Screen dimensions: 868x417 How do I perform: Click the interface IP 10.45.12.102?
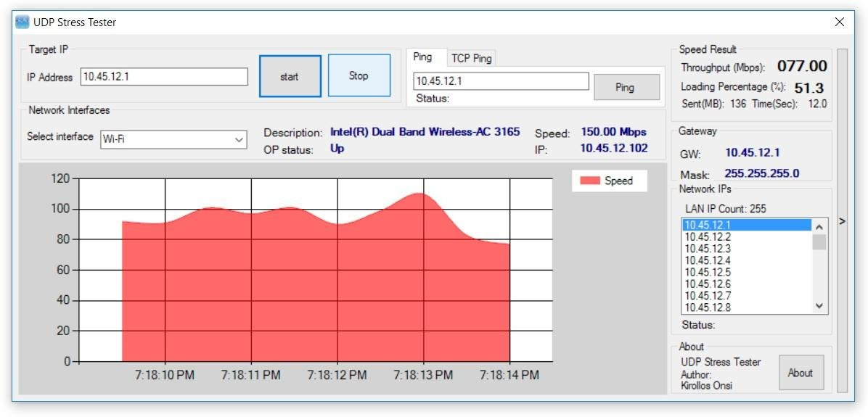pyautogui.click(x=614, y=148)
